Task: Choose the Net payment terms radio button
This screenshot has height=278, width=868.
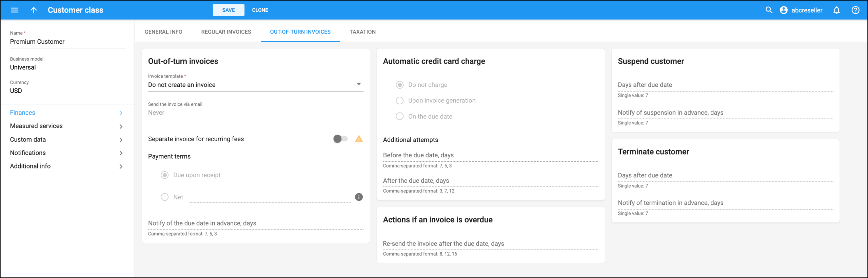Action: pos(164,197)
